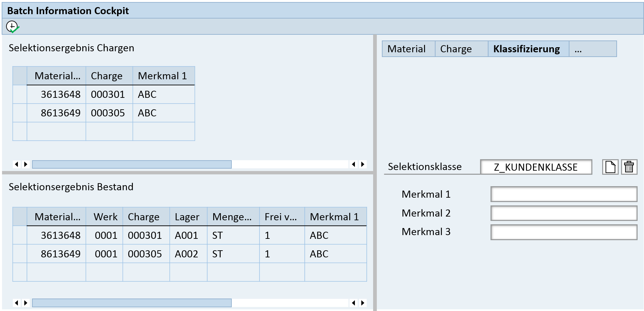The width and height of the screenshot is (644, 311).
Task: Click left arrow at right end of Chargen scrollbar
Action: pyautogui.click(x=354, y=164)
